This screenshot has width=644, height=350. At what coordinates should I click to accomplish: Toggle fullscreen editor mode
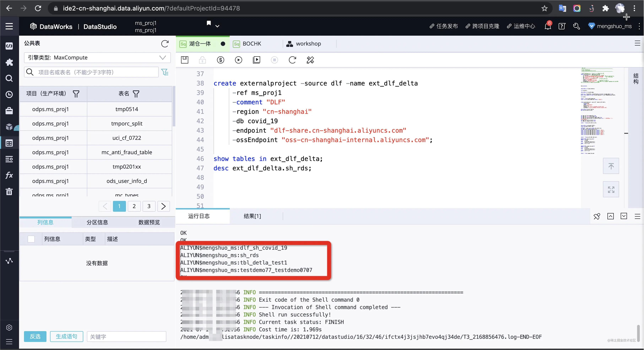click(x=611, y=190)
